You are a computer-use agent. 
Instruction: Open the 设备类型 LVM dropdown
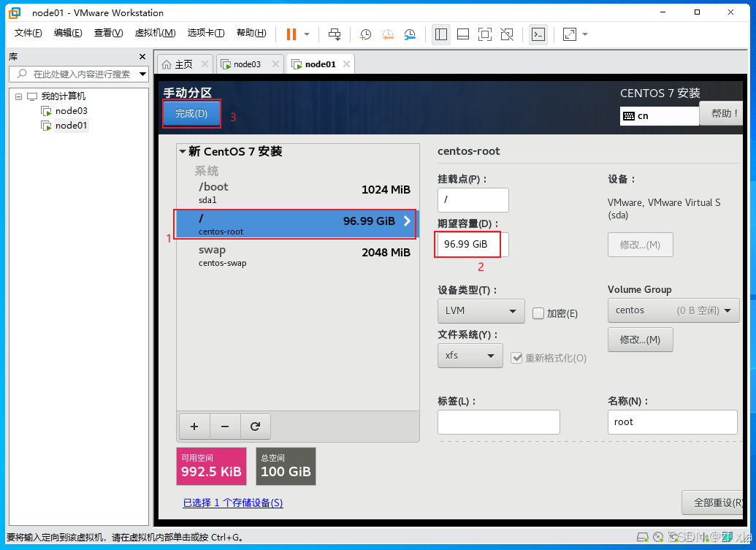(481, 311)
